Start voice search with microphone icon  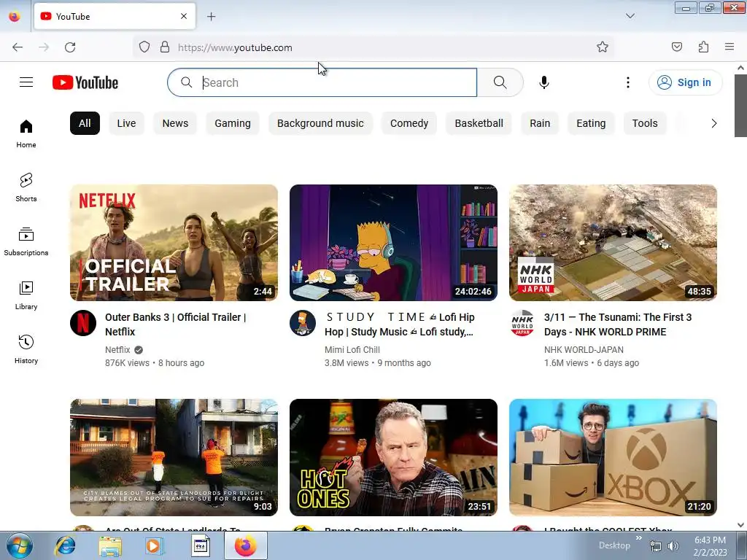tap(544, 82)
